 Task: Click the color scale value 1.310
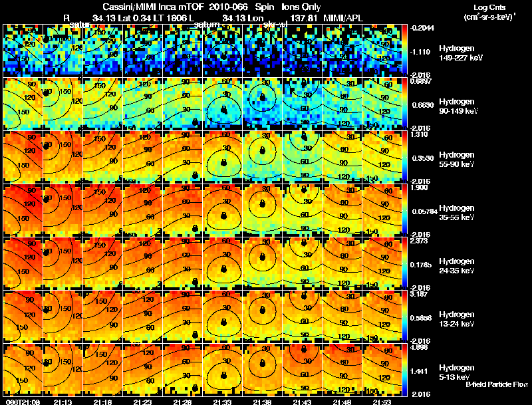click(x=420, y=134)
